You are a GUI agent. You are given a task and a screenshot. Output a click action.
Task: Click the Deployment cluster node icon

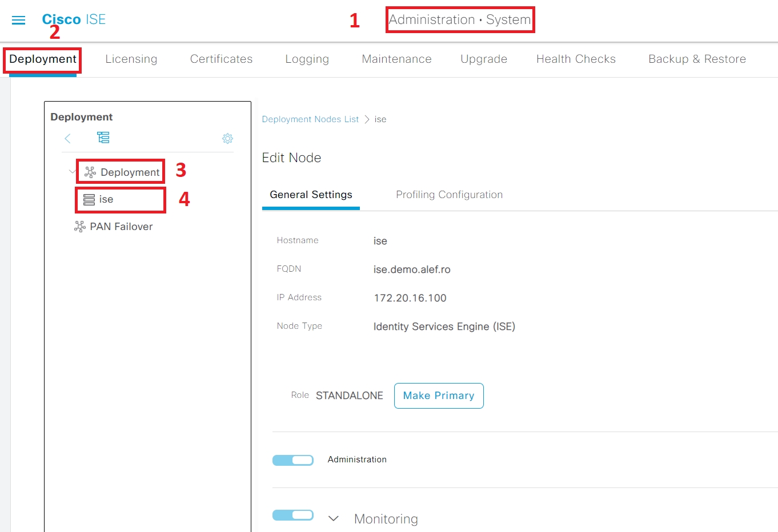[x=90, y=172]
